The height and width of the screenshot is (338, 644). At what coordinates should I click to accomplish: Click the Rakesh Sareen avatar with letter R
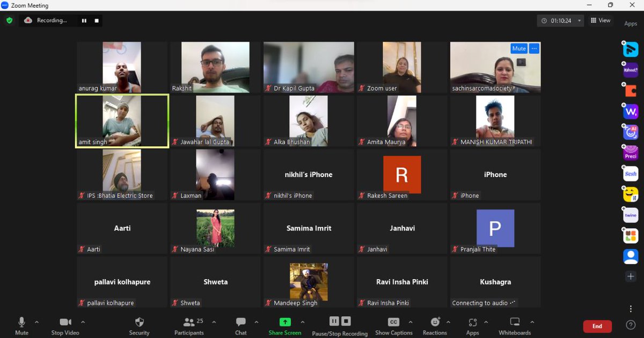pos(402,174)
